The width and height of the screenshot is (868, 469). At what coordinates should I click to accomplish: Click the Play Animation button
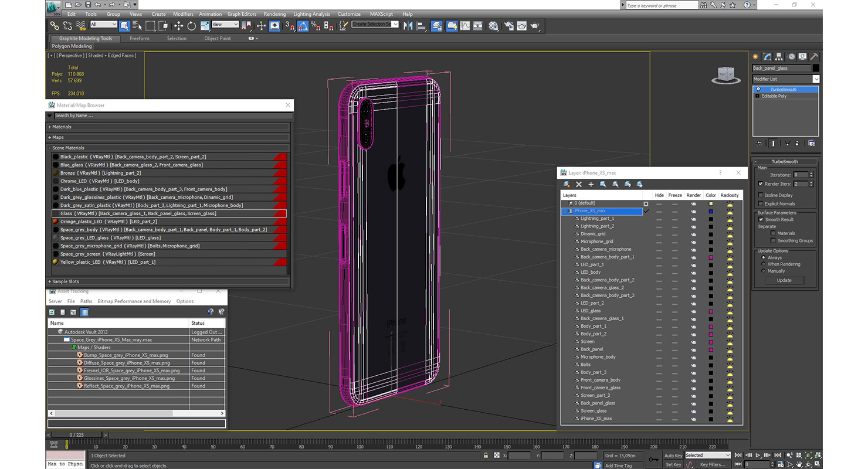click(x=758, y=455)
